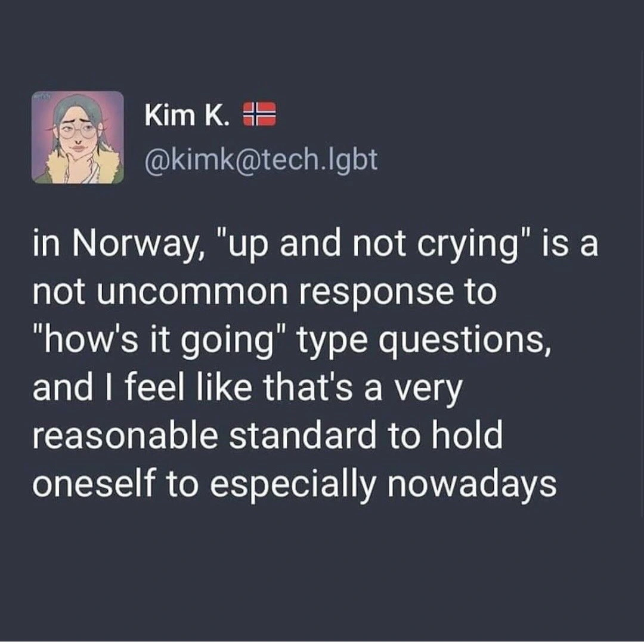The height and width of the screenshot is (644, 644).
Task: Open the Kim K. display name
Action: click(187, 115)
